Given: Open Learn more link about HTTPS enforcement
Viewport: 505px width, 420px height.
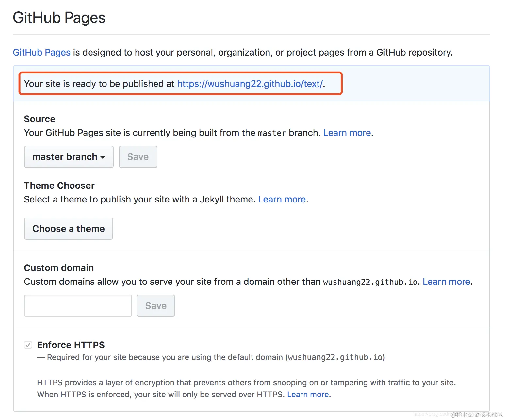Looking at the screenshot, I should [308, 395].
